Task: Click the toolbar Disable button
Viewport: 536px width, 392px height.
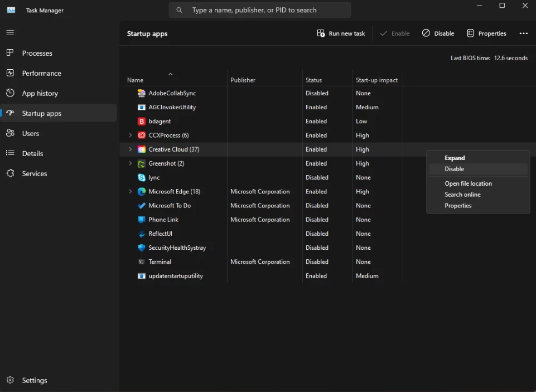Action: point(438,33)
